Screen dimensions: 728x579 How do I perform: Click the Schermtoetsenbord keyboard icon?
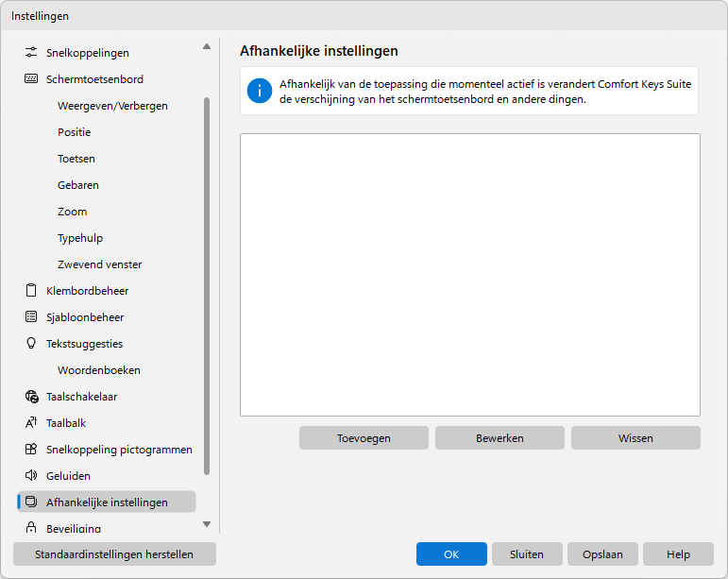pos(31,79)
